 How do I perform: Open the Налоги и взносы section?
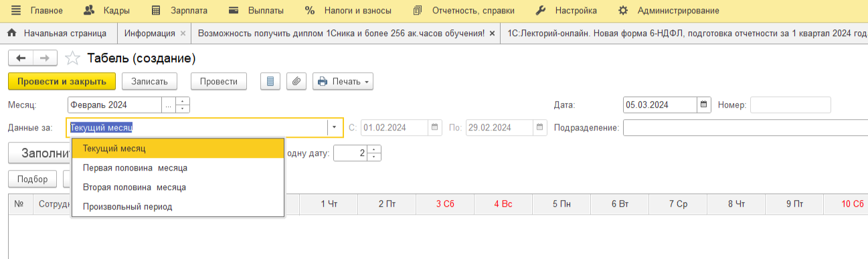click(349, 10)
